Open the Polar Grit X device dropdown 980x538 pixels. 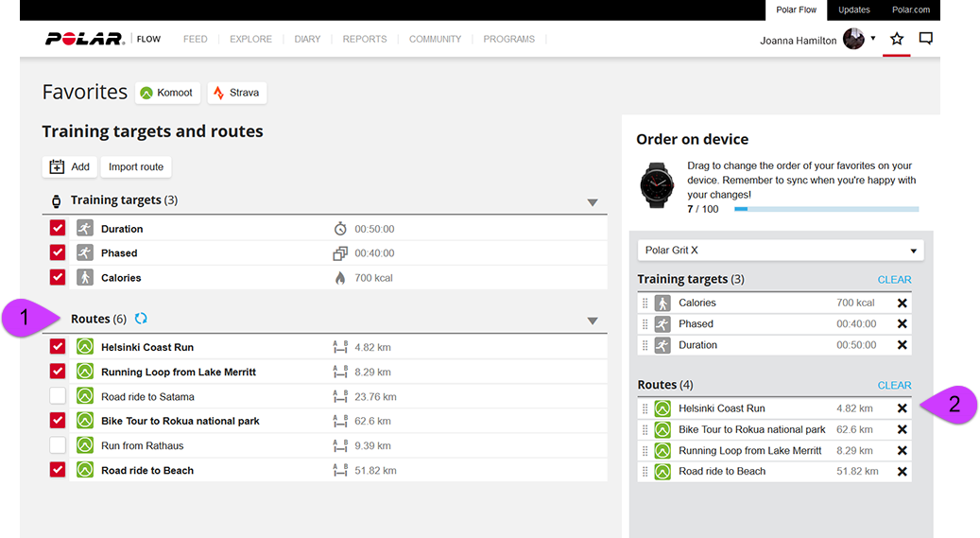pos(780,251)
